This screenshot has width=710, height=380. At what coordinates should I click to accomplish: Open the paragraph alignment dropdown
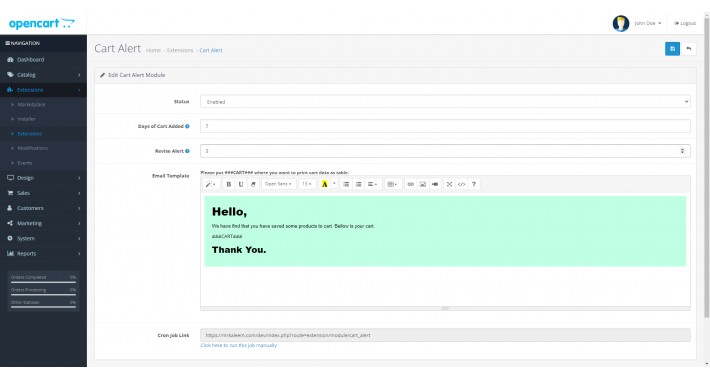[373, 184]
